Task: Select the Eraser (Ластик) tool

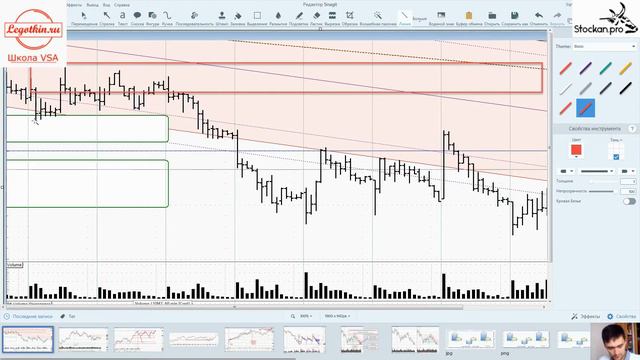Action: [x=316, y=18]
